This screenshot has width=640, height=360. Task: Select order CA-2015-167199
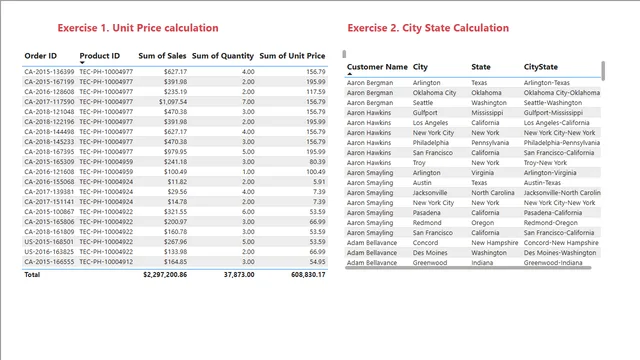49,82
